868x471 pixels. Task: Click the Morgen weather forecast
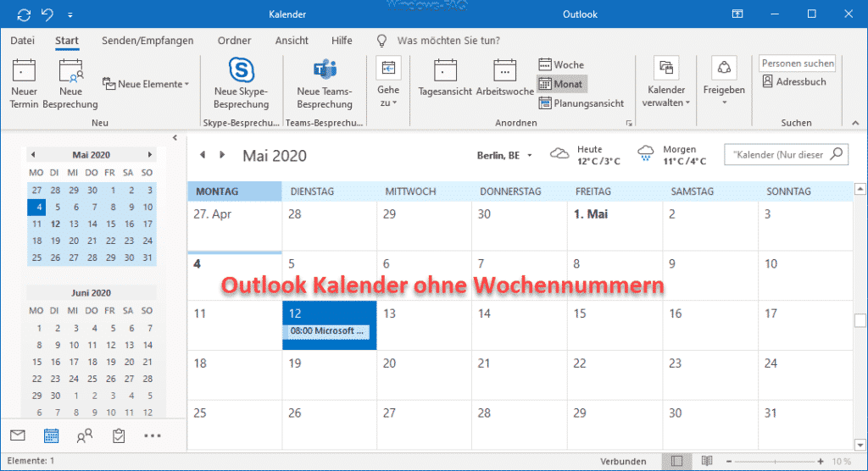click(x=672, y=155)
